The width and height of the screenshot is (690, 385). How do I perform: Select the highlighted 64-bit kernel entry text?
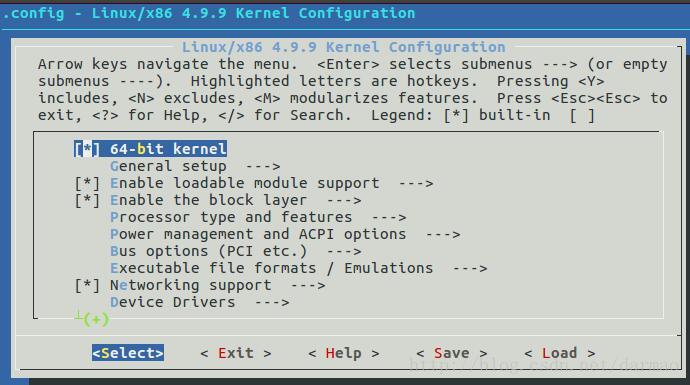pyautogui.click(x=168, y=149)
